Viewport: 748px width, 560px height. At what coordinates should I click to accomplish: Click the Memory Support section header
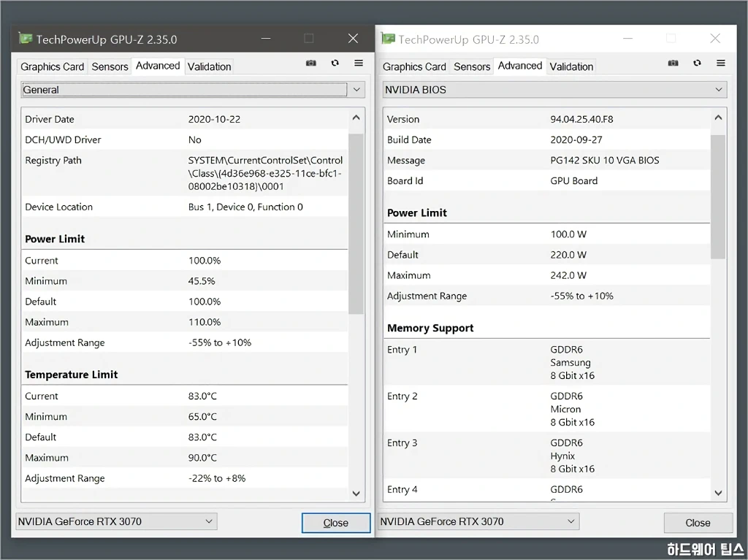click(430, 328)
